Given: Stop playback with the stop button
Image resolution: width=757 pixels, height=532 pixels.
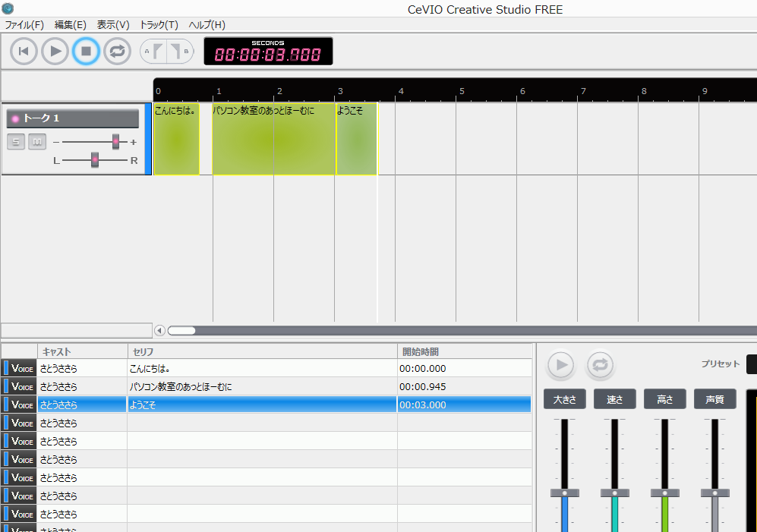Looking at the screenshot, I should click(86, 51).
